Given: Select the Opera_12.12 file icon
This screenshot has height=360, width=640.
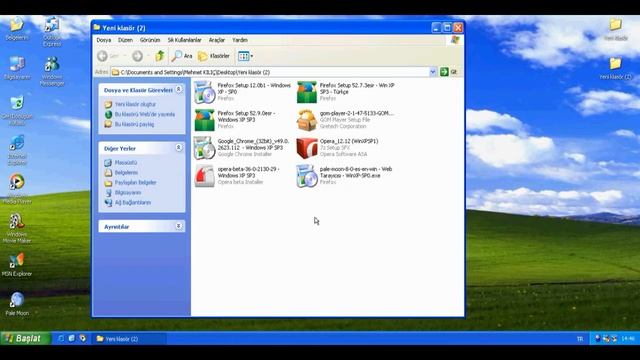Looking at the screenshot, I should click(x=307, y=147).
